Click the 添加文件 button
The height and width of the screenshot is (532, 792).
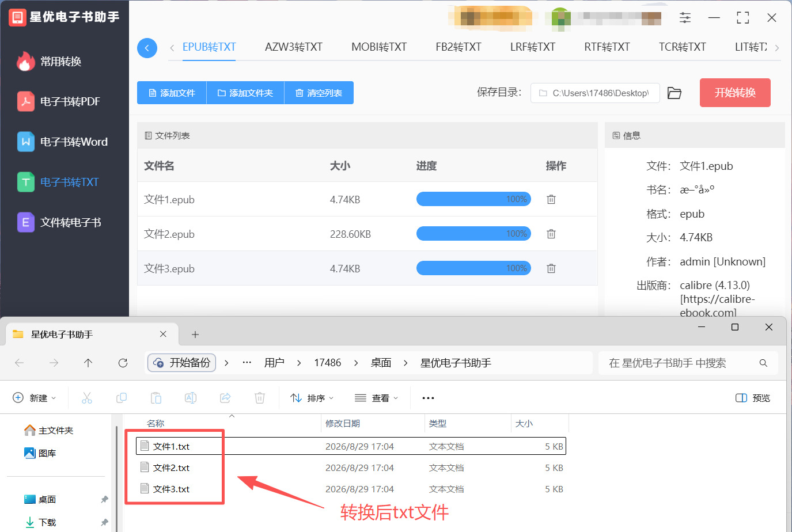(172, 93)
